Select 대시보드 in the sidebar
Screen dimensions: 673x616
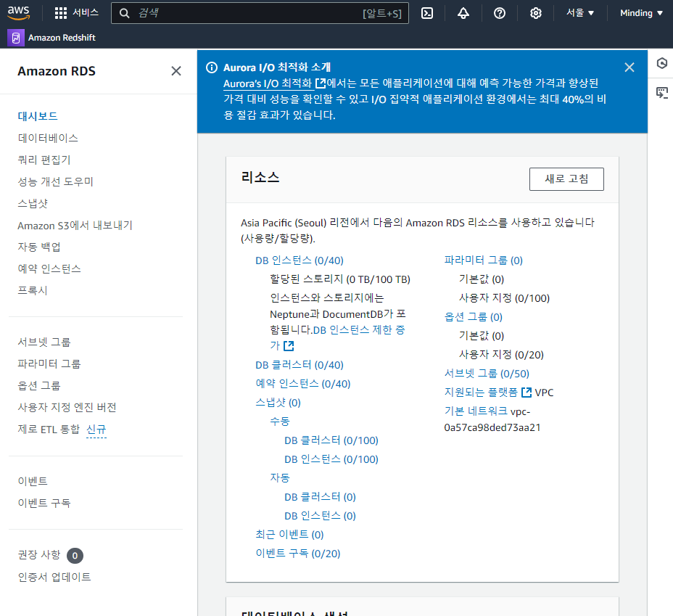tap(38, 116)
